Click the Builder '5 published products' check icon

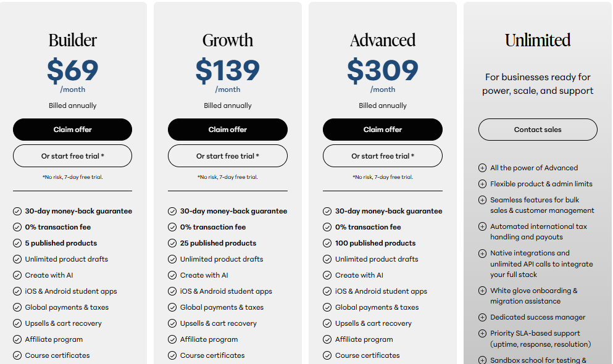tap(17, 243)
